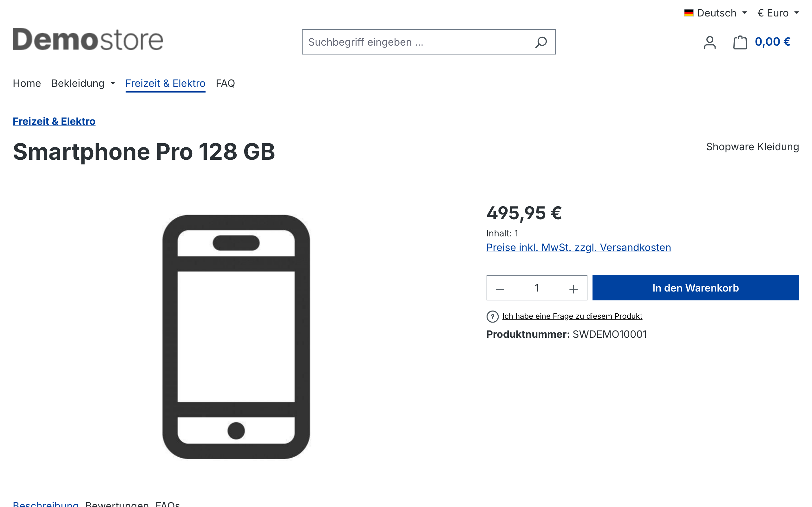The image size is (812, 507).
Task: Click the Freizeit & Elektro breadcrumb link
Action: [54, 121]
